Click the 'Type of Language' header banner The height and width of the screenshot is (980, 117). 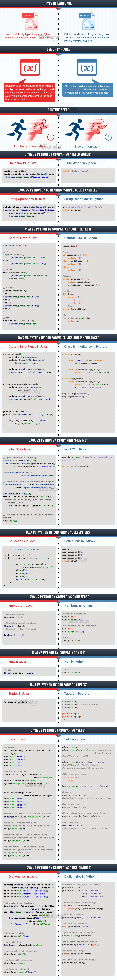[x=58, y=3]
